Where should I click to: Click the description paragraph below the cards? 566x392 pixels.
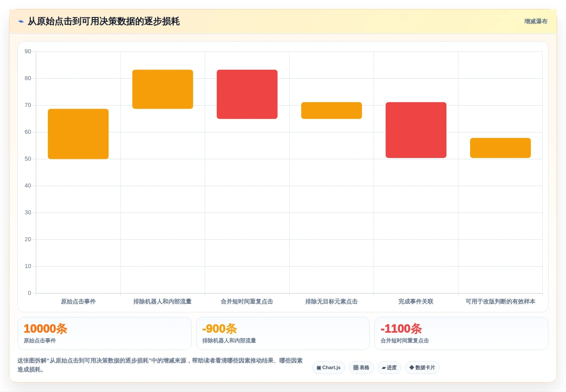coord(160,365)
